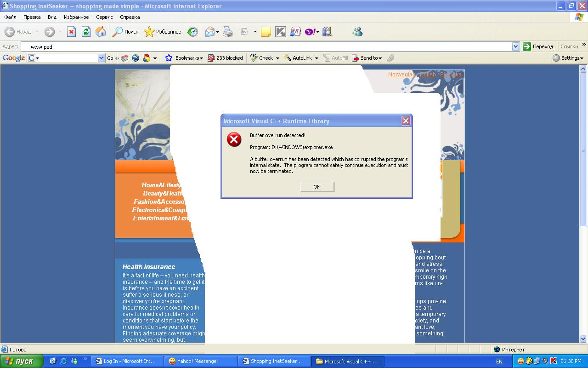Open Search (Поиск) magnifier button
The width and height of the screenshot is (588, 368).
pyautogui.click(x=126, y=32)
